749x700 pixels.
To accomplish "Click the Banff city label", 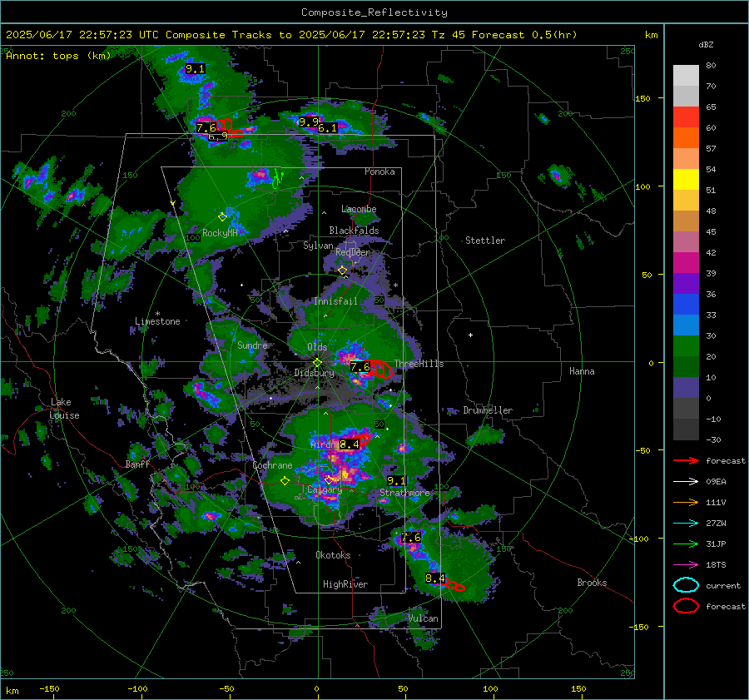I will [x=137, y=464].
